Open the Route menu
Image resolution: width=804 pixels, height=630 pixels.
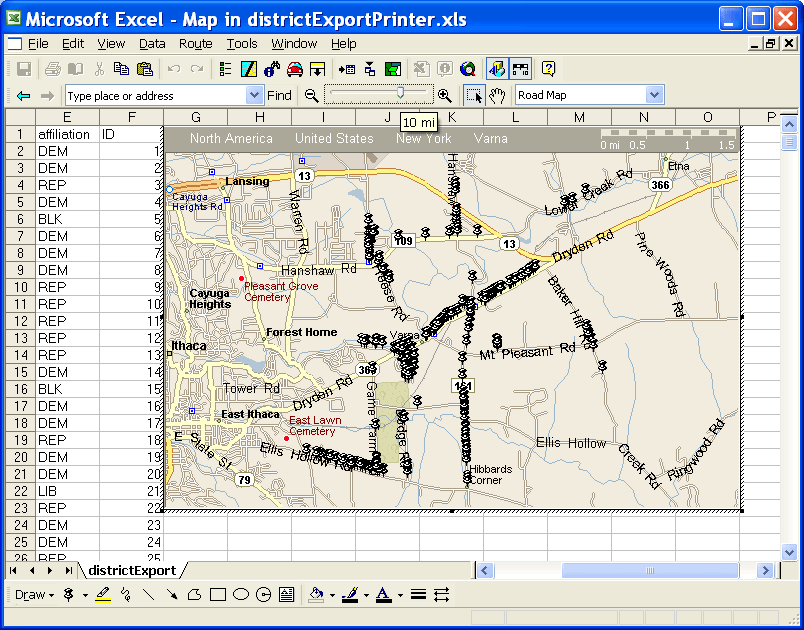click(x=195, y=44)
